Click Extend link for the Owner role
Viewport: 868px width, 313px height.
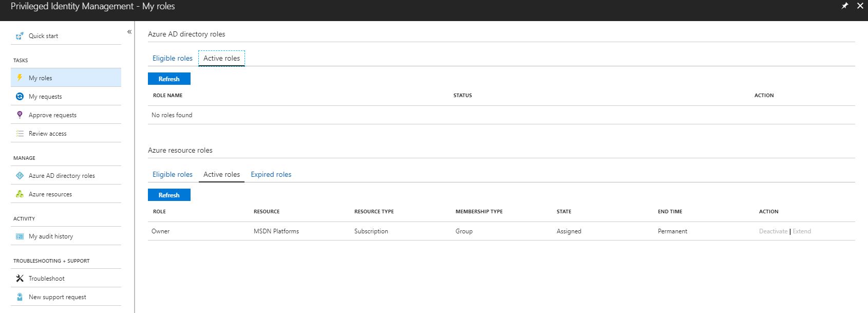802,231
